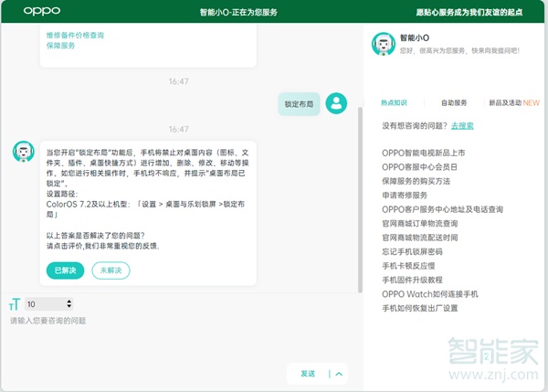Open 官网商城订单物流查询 topic
This screenshot has height=392, width=548.
(420, 224)
